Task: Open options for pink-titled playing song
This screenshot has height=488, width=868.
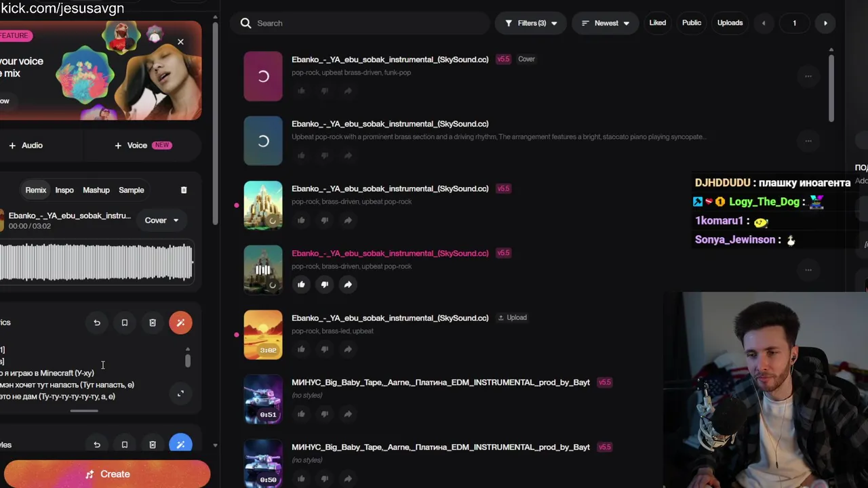Action: [808, 270]
